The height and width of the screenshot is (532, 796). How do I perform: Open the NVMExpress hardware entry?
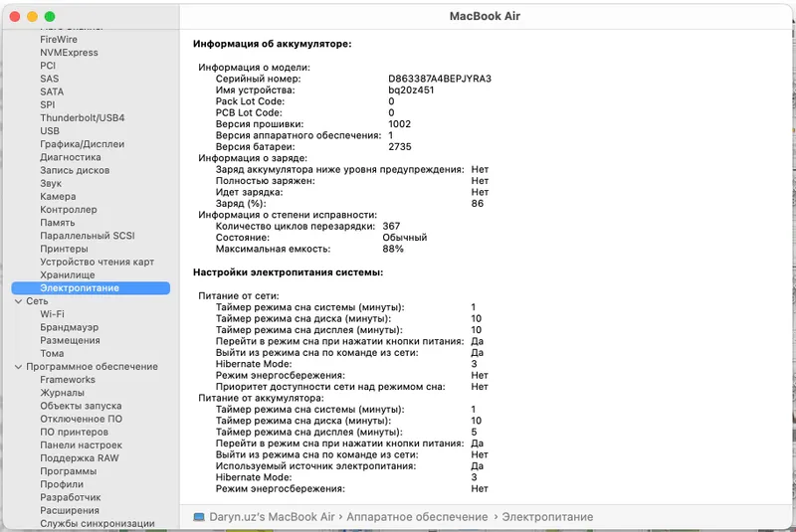(69, 53)
